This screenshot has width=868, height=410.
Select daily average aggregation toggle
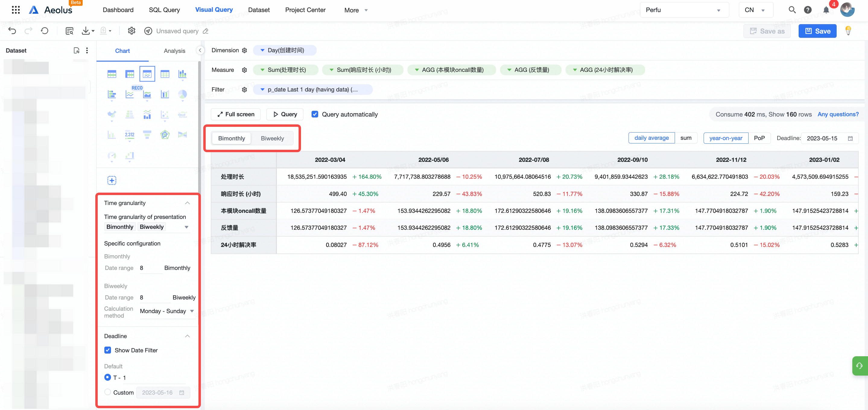point(651,138)
